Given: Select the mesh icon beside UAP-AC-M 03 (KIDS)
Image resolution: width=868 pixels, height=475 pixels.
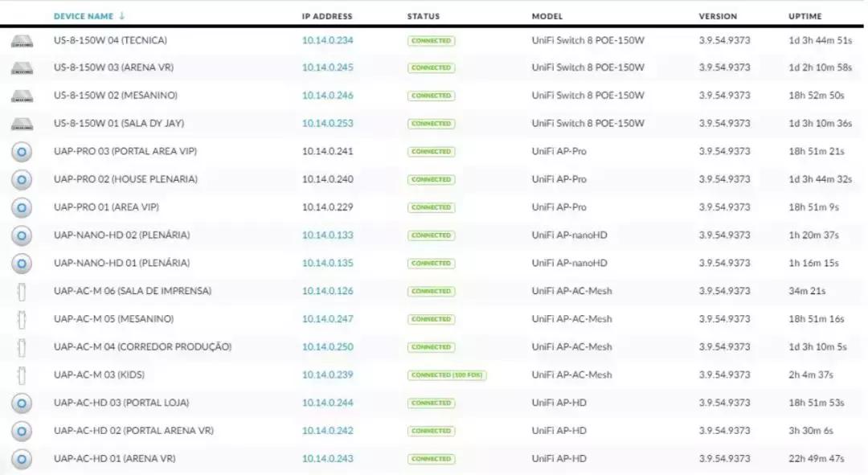Looking at the screenshot, I should point(22,375).
